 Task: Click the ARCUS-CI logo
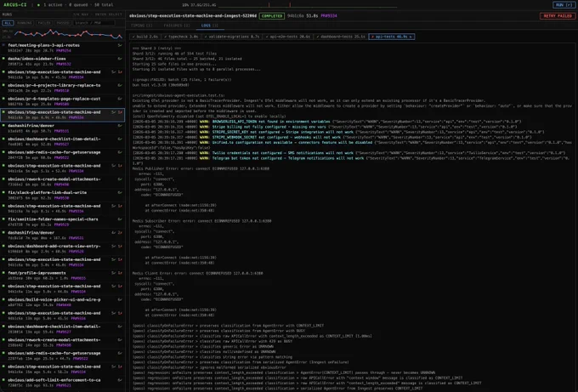15,5
